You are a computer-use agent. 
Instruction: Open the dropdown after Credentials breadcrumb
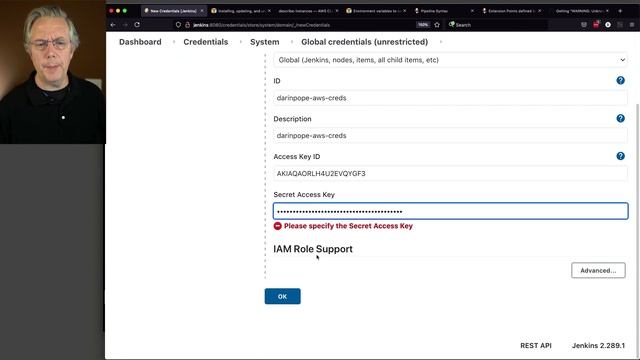[240, 42]
